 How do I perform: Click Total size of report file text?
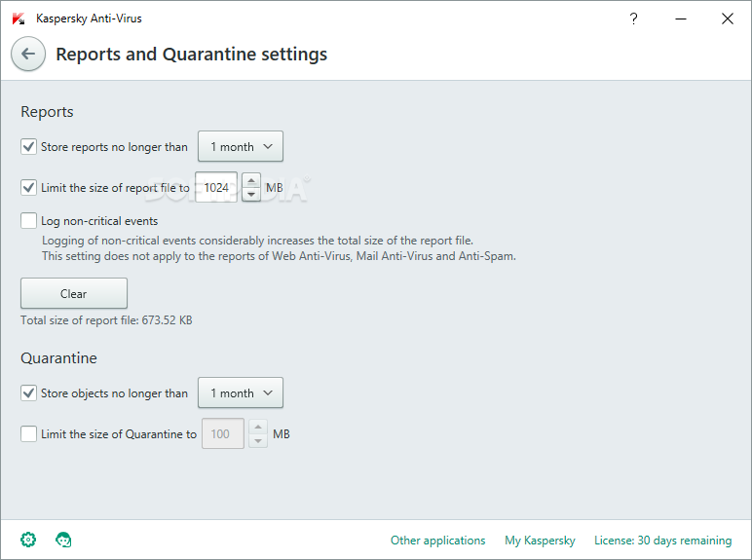click(x=106, y=320)
